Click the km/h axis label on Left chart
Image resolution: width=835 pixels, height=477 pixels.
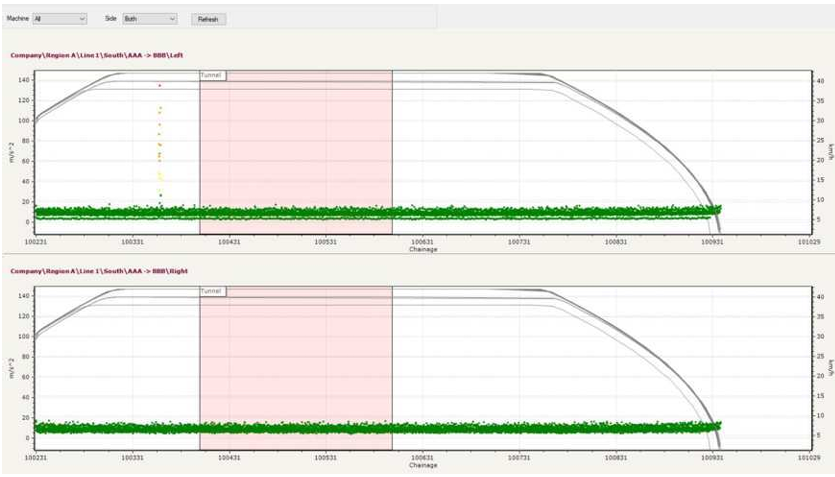827,150
